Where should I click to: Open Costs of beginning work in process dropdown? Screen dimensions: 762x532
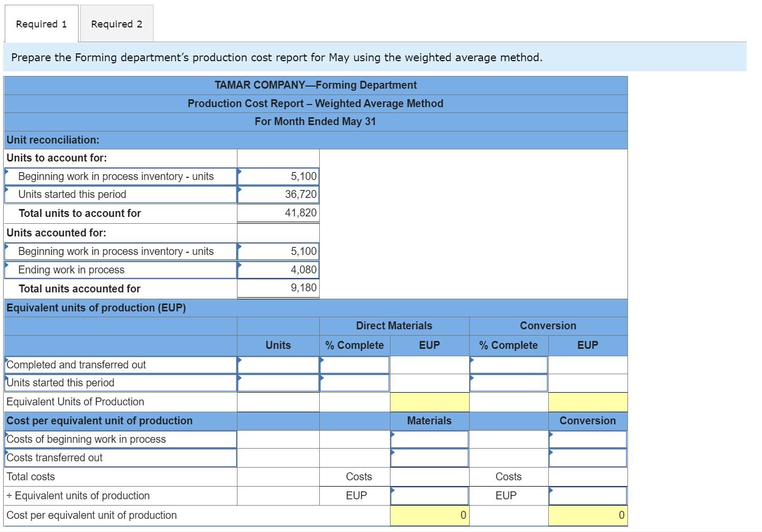pyautogui.click(x=121, y=439)
